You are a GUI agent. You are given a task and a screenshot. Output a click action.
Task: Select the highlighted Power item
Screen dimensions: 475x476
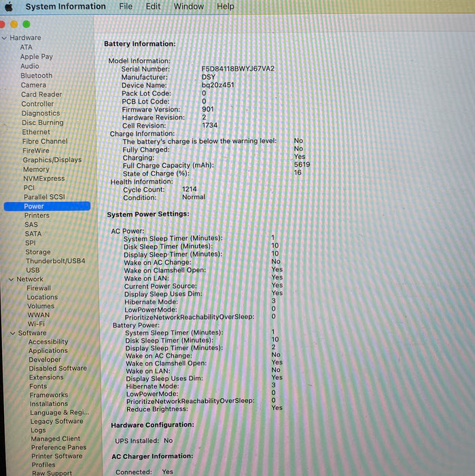(47, 207)
